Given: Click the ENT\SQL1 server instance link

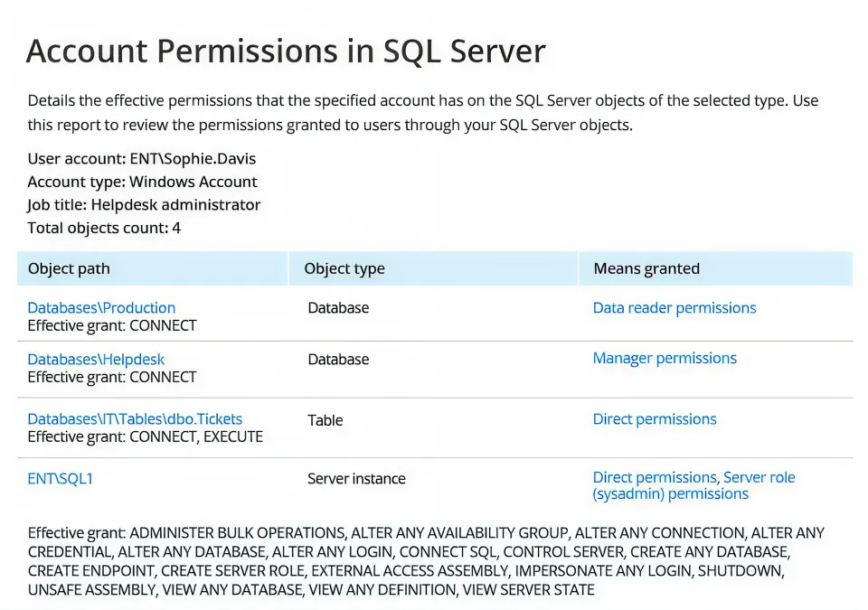Looking at the screenshot, I should (60, 479).
